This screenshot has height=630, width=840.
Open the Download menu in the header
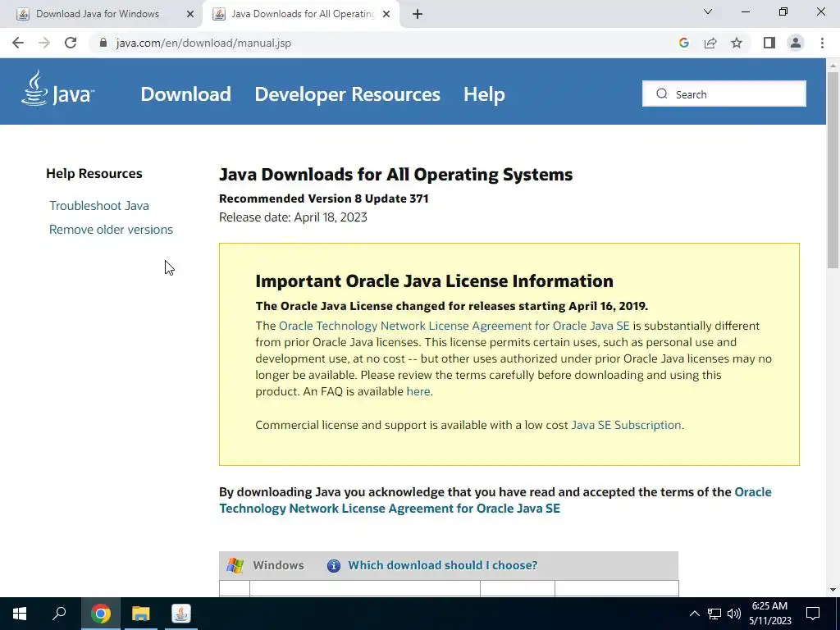coord(185,94)
